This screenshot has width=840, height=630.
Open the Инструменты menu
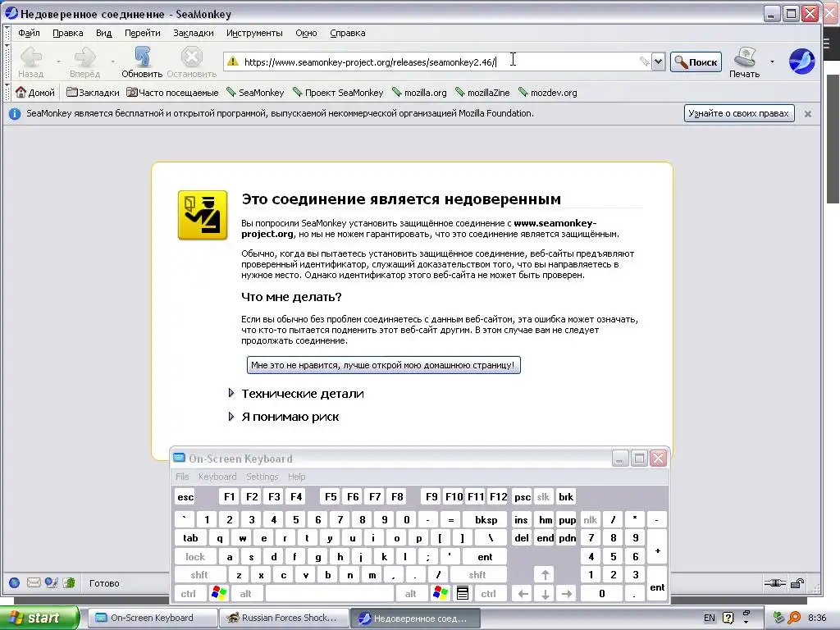254,33
